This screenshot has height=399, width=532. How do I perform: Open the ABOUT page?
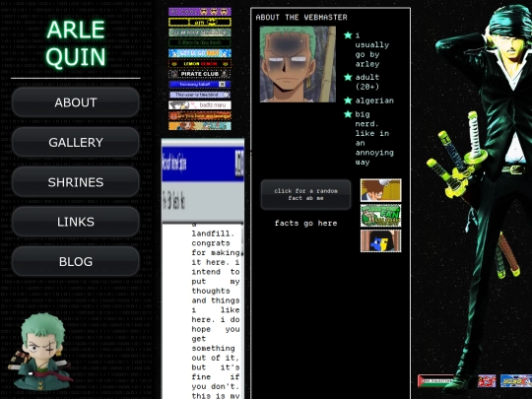pyautogui.click(x=76, y=102)
